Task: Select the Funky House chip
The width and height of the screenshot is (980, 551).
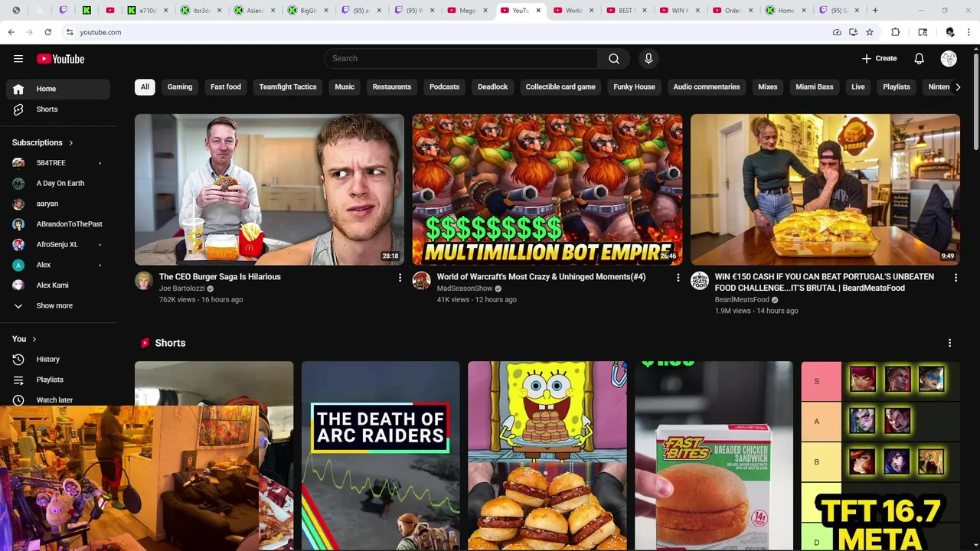Action: [x=634, y=87]
